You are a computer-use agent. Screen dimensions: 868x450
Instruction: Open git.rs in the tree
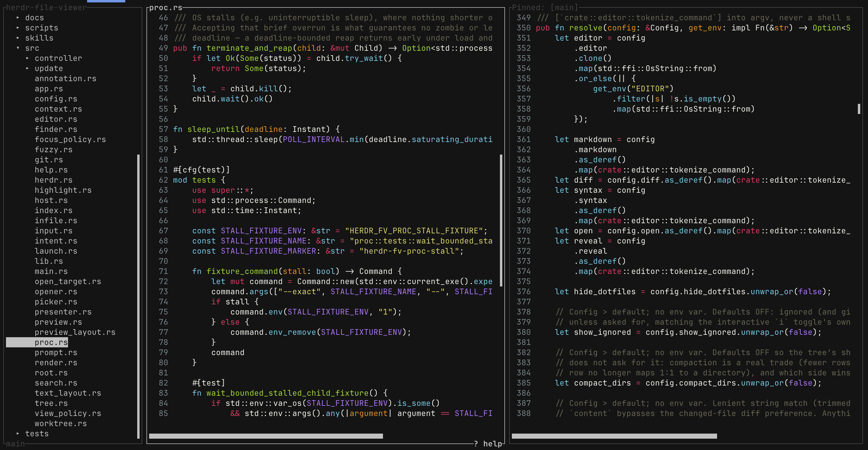pos(49,159)
